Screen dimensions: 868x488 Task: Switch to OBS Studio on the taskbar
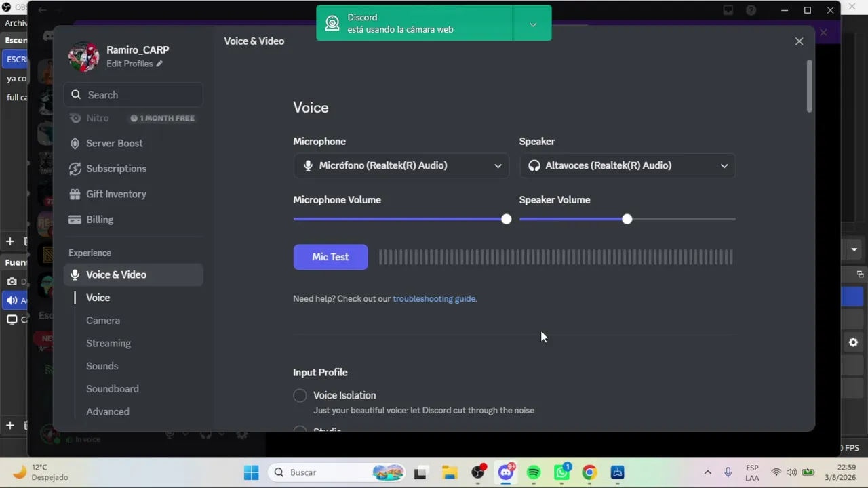(x=478, y=472)
